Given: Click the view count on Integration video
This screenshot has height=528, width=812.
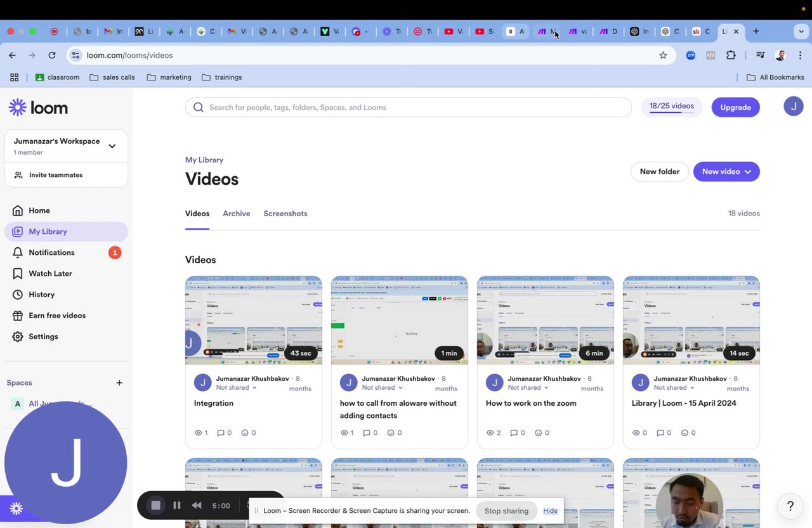Looking at the screenshot, I should click(x=201, y=433).
